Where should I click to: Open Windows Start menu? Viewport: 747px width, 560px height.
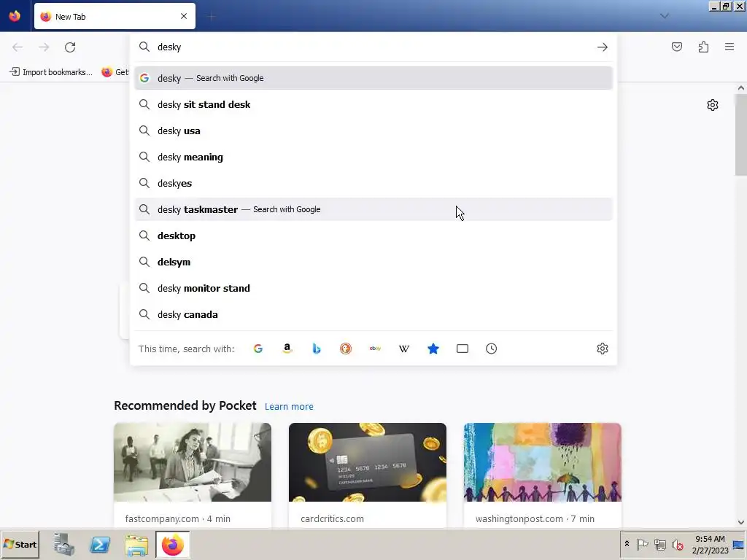pyautogui.click(x=20, y=544)
